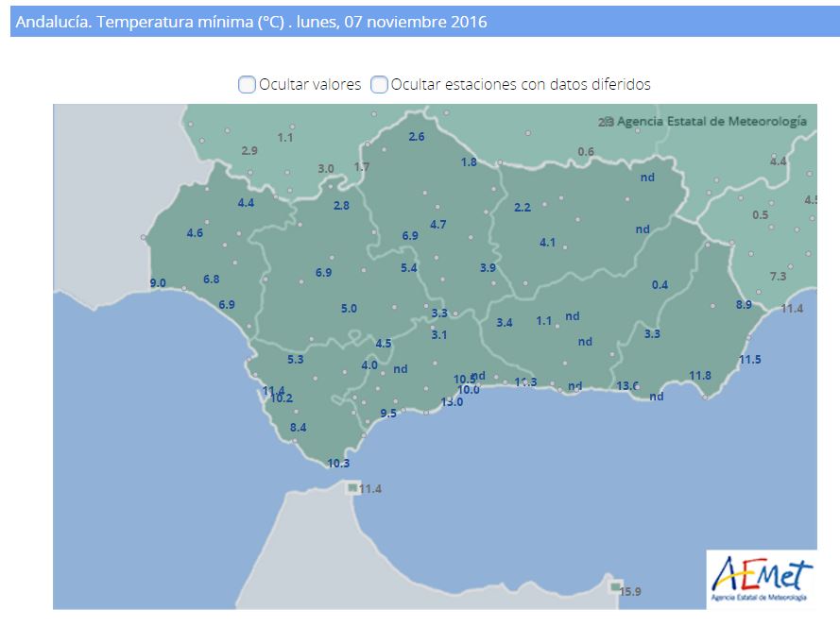The width and height of the screenshot is (840, 627).
Task: Select the green Ceuta station square marker
Action: [352, 487]
